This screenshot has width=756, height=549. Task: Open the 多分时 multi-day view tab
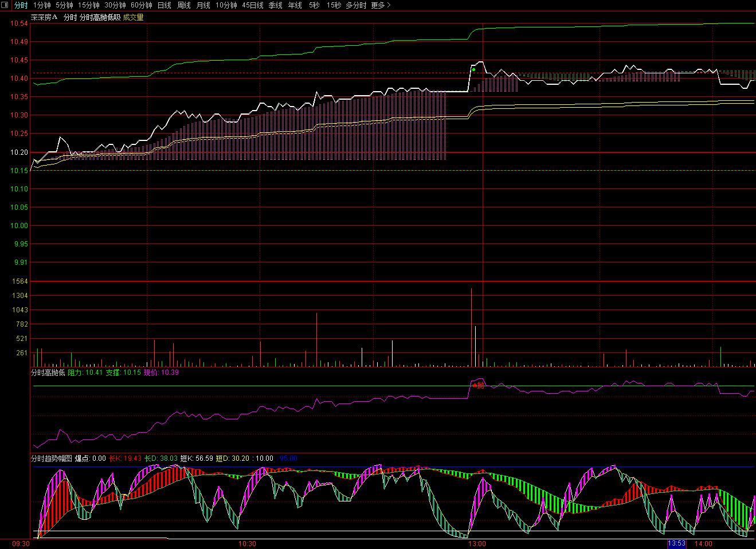coord(356,5)
